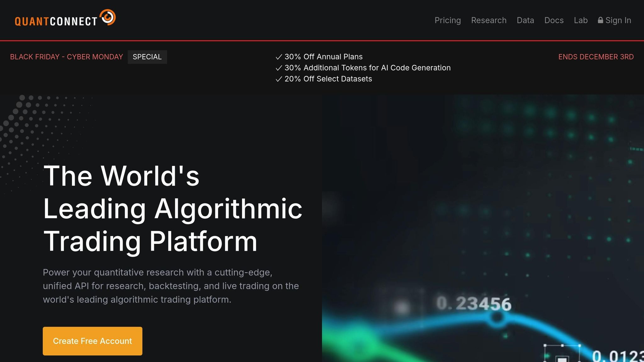Open the Research section in the navigation
This screenshot has height=362, width=644.
(489, 20)
